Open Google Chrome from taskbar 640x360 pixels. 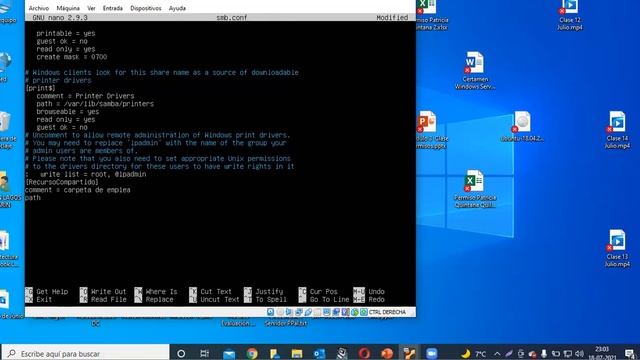pos(252,353)
